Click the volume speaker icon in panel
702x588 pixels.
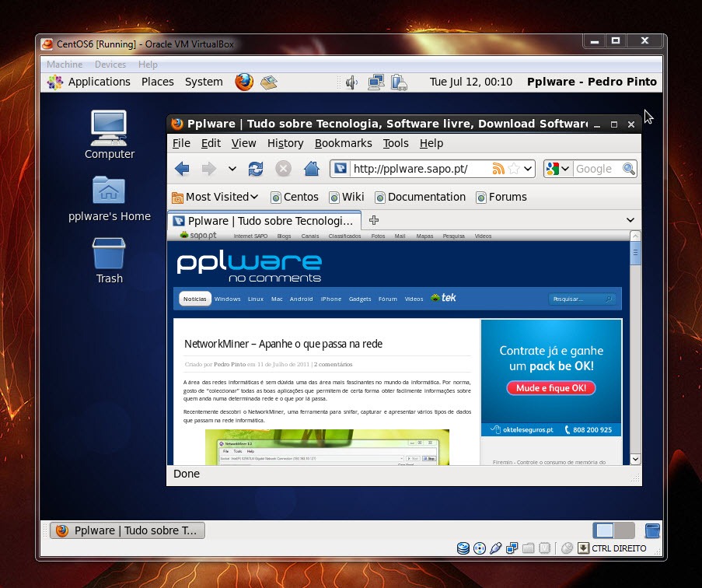click(x=351, y=82)
